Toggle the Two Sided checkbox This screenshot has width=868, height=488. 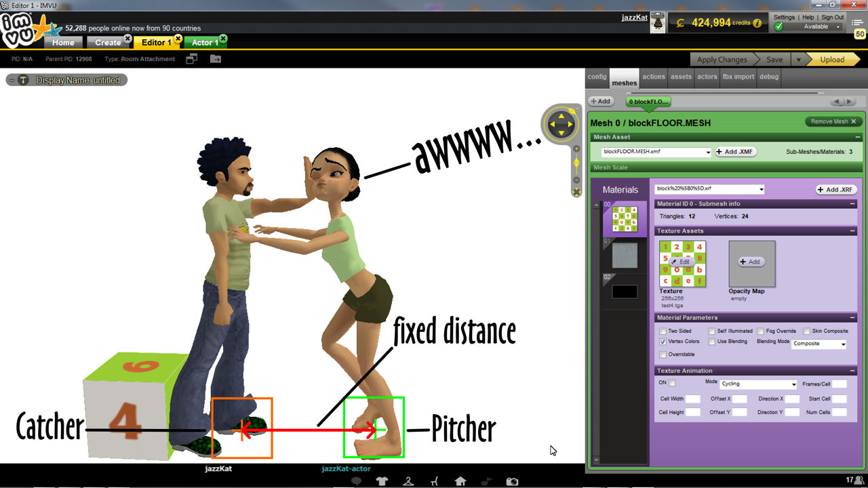click(663, 331)
